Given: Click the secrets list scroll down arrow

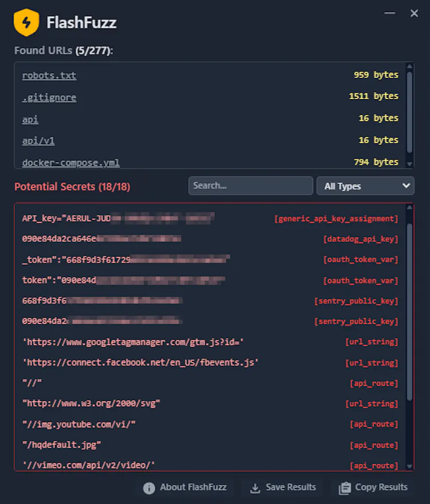Looking at the screenshot, I should tap(409, 466).
